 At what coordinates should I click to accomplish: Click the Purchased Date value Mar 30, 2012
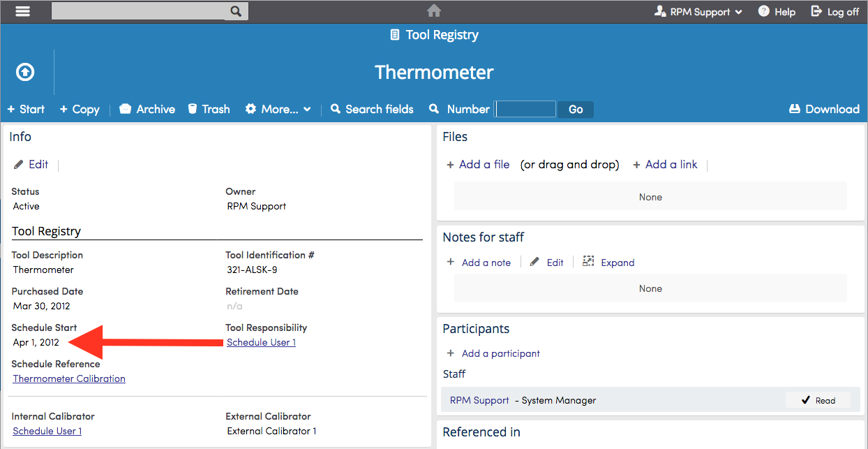tap(42, 306)
